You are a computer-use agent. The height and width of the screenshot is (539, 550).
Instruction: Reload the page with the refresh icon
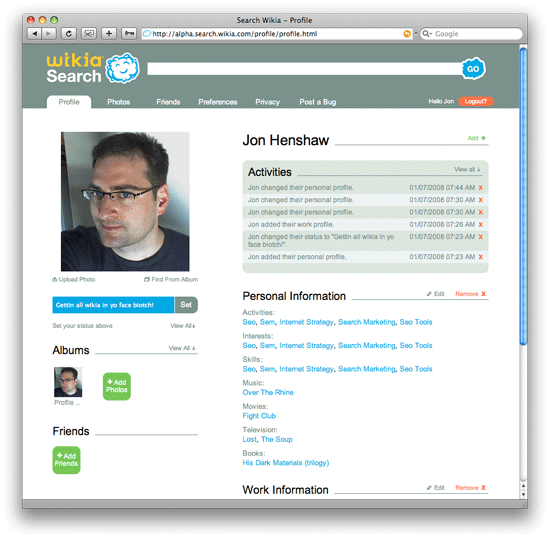[x=69, y=34]
